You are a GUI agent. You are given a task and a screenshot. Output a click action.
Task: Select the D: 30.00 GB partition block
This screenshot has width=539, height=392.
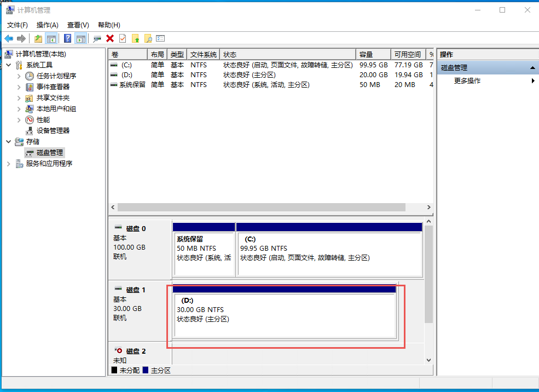point(285,315)
